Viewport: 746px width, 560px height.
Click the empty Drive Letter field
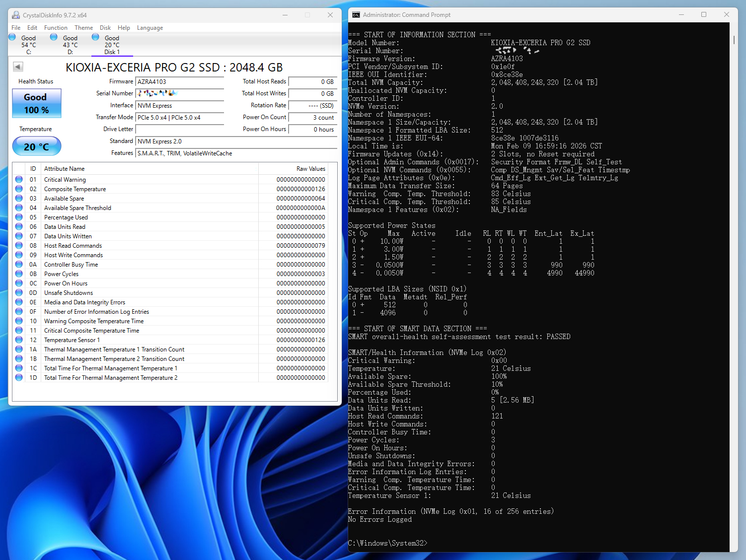pyautogui.click(x=180, y=129)
